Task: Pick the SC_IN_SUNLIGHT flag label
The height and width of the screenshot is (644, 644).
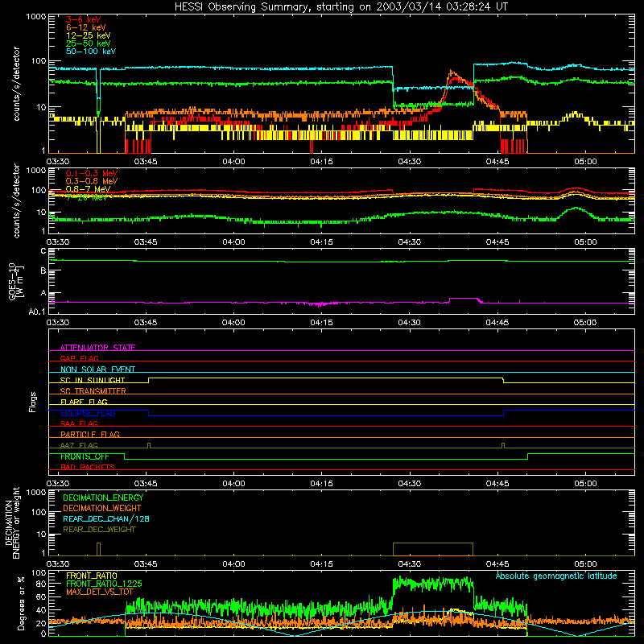Action: coord(93,380)
